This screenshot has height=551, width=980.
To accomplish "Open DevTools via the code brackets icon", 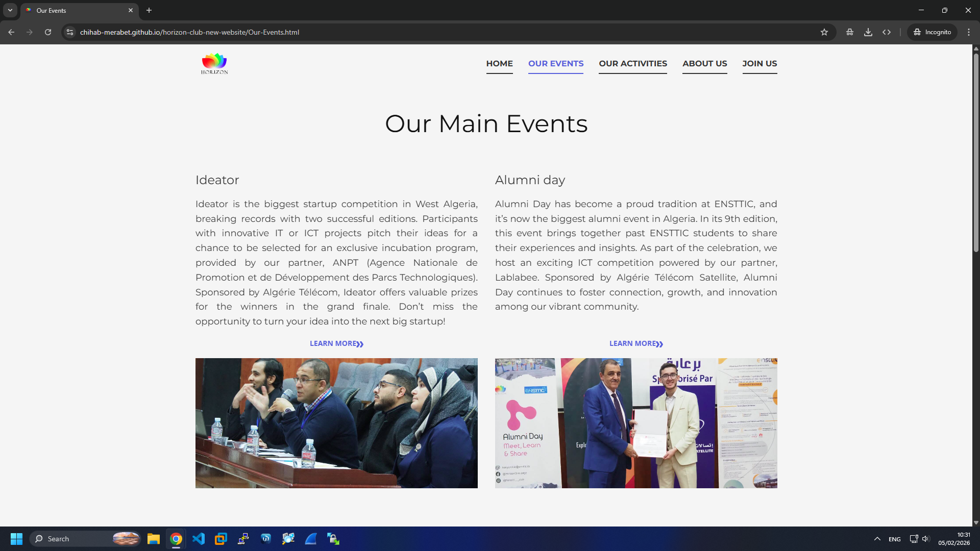I will coord(887,32).
